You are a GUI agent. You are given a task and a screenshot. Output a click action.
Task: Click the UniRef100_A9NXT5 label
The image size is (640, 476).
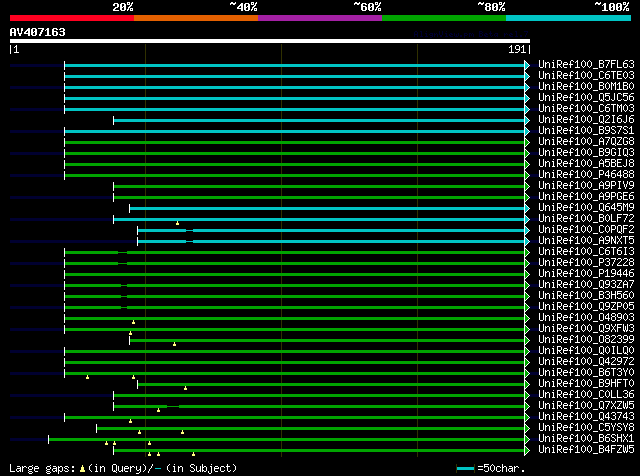[x=586, y=241]
